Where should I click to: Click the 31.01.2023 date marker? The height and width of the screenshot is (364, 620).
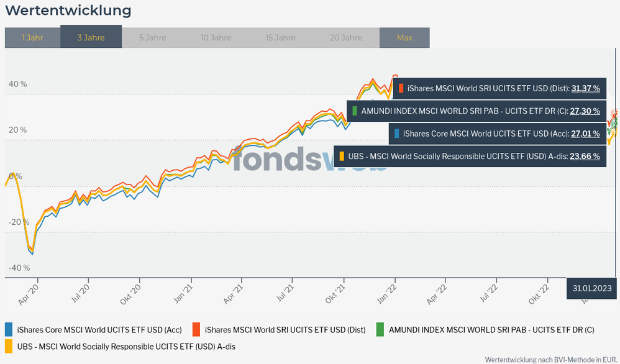click(x=592, y=288)
